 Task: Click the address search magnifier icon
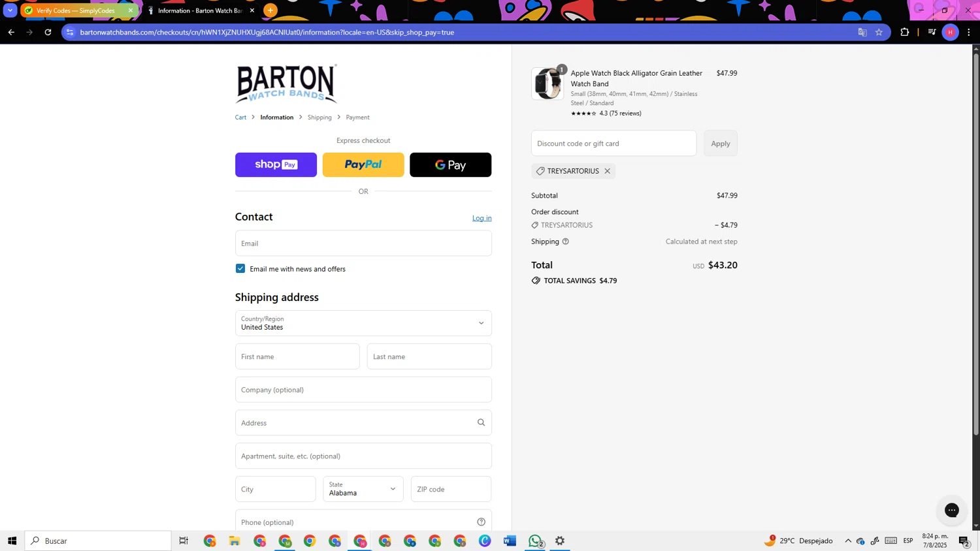(481, 422)
